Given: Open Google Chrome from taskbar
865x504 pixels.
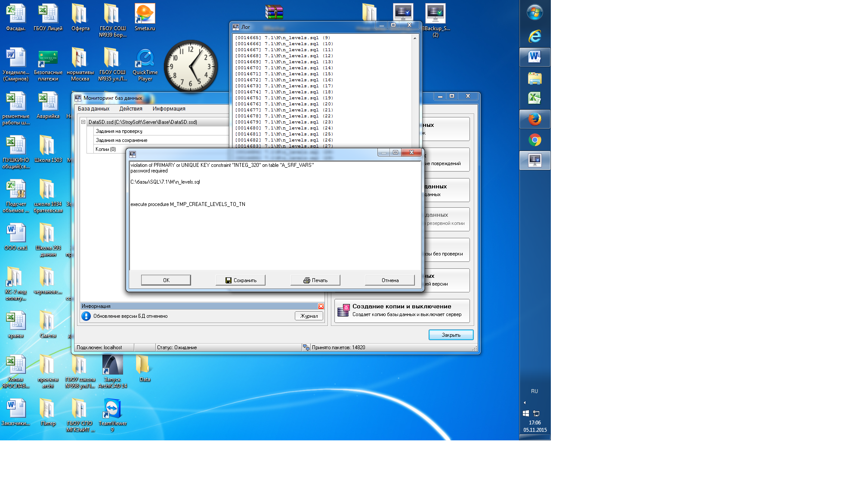Looking at the screenshot, I should point(535,140).
